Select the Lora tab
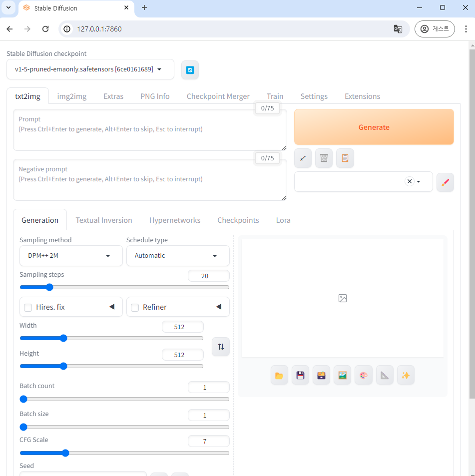475x476 pixels. 283,220
